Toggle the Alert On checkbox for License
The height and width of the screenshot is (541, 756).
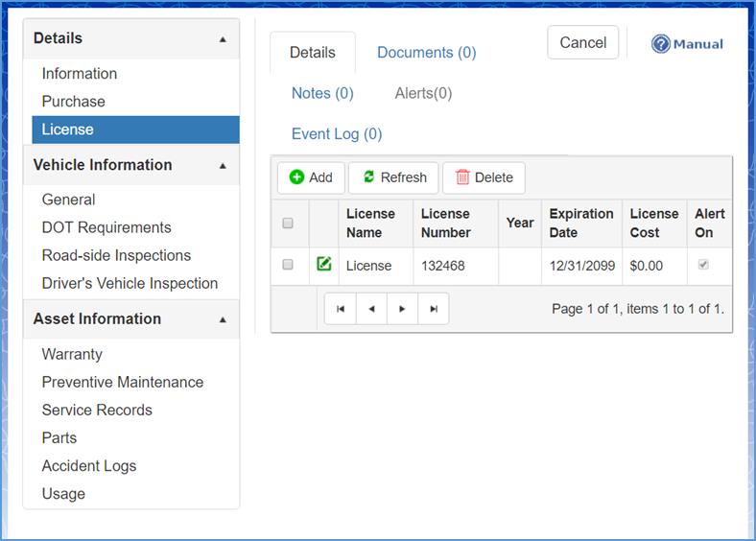pos(703,265)
